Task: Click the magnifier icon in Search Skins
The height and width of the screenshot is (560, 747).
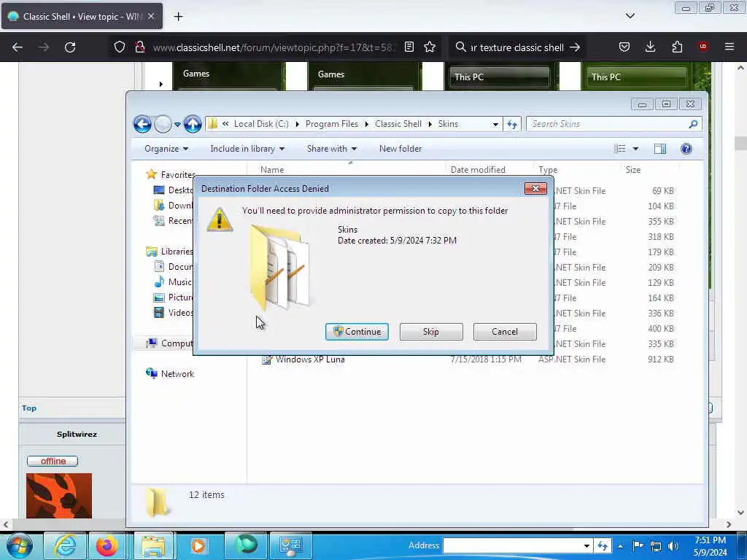Action: pyautogui.click(x=693, y=124)
